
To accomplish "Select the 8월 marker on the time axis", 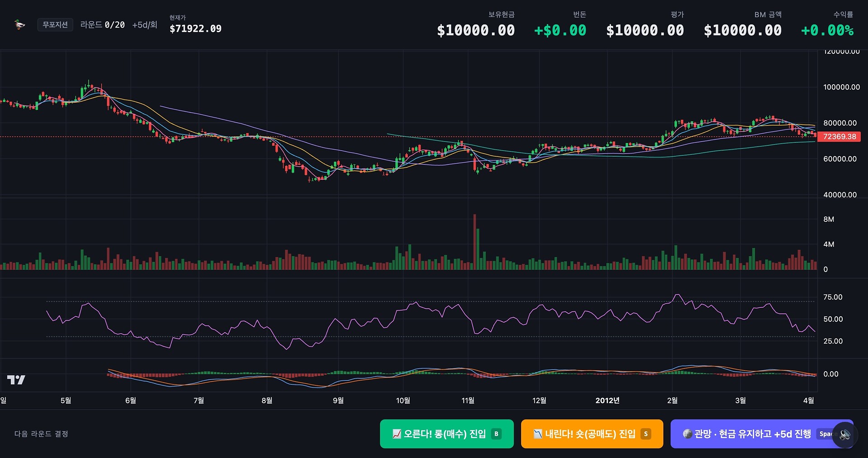I will [267, 401].
